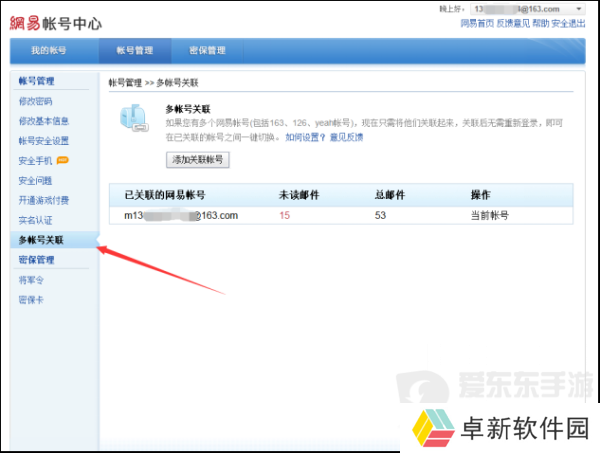Click the NetEase account center logo
The image size is (600, 453).
[x=56, y=23]
